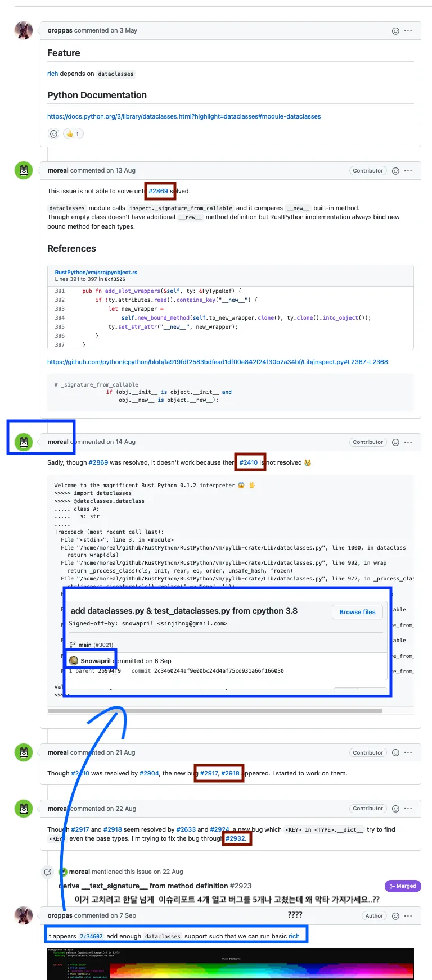Open the three-dot menu on oroppas 7 Sep comment
The image size is (432, 980).
408,916
